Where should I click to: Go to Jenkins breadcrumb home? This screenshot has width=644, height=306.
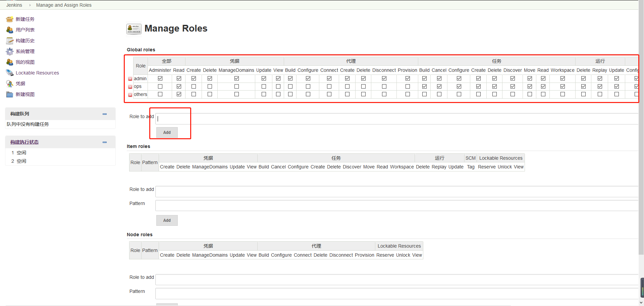click(x=14, y=5)
